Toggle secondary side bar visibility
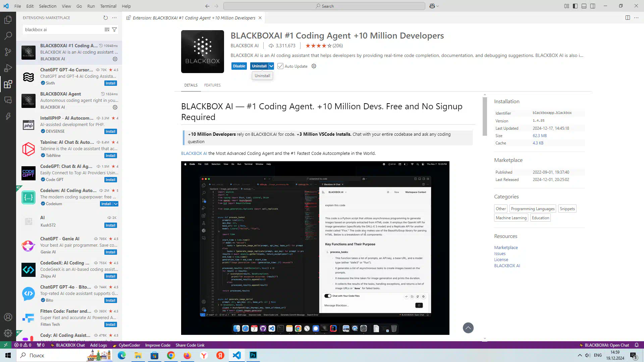The height and width of the screenshot is (362, 644). pos(593,6)
